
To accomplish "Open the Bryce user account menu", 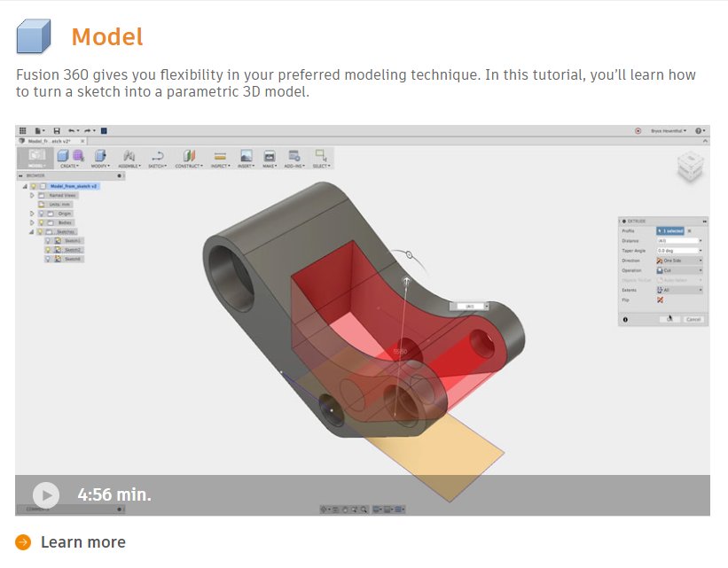I will coord(669,131).
